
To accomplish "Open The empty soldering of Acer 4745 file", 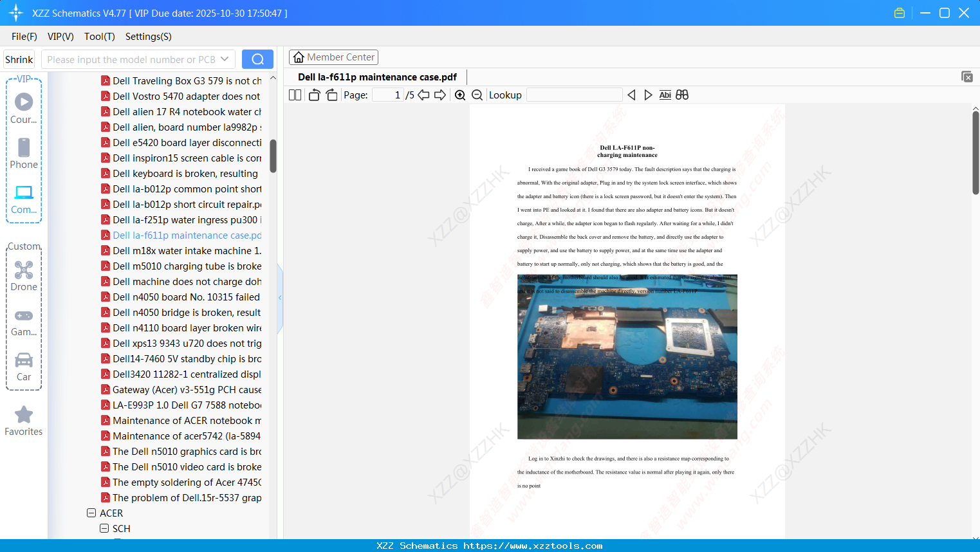I will [x=181, y=483].
